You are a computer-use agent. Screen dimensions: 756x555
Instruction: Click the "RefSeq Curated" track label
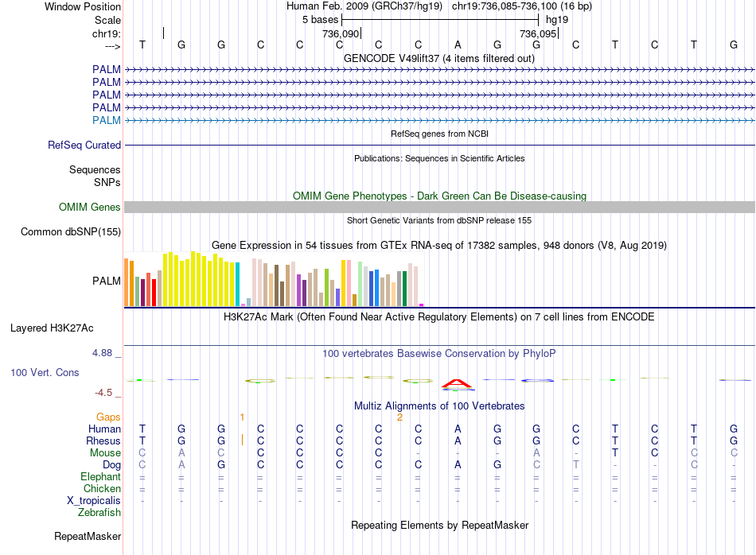pyautogui.click(x=84, y=145)
